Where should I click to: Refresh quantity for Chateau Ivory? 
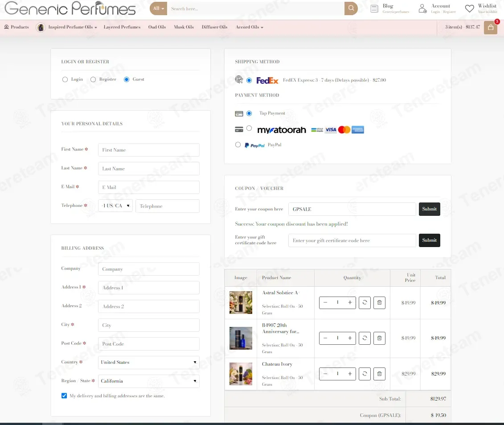point(365,374)
